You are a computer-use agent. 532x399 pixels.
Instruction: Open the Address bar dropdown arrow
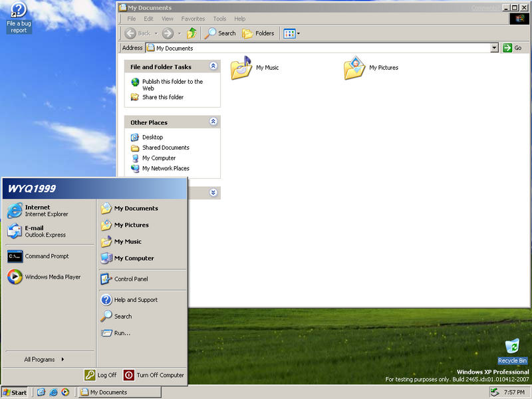click(494, 48)
